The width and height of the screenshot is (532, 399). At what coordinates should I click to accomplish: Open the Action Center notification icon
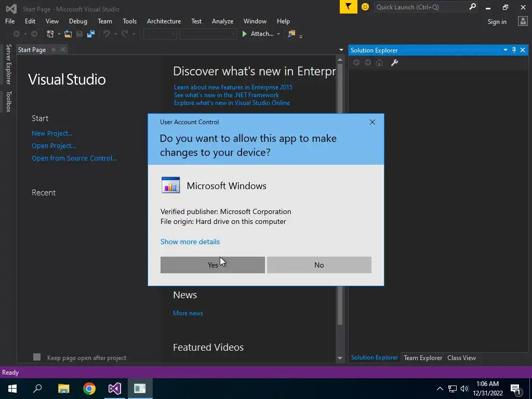tap(515, 389)
